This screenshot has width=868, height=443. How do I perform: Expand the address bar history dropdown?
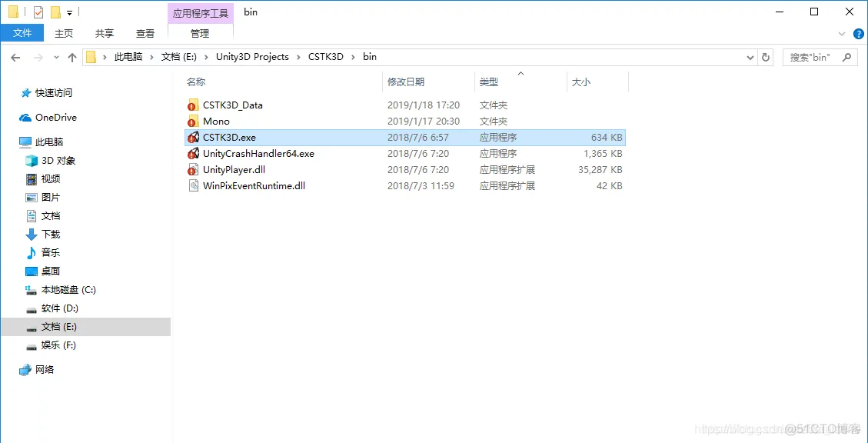pos(750,57)
